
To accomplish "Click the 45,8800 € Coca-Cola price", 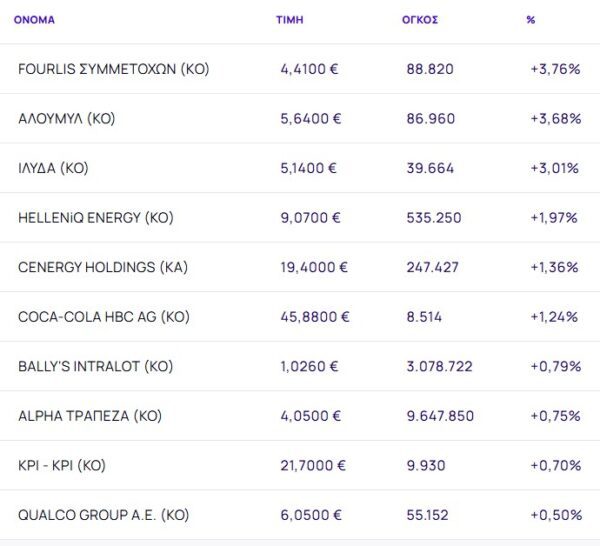I will tap(315, 317).
